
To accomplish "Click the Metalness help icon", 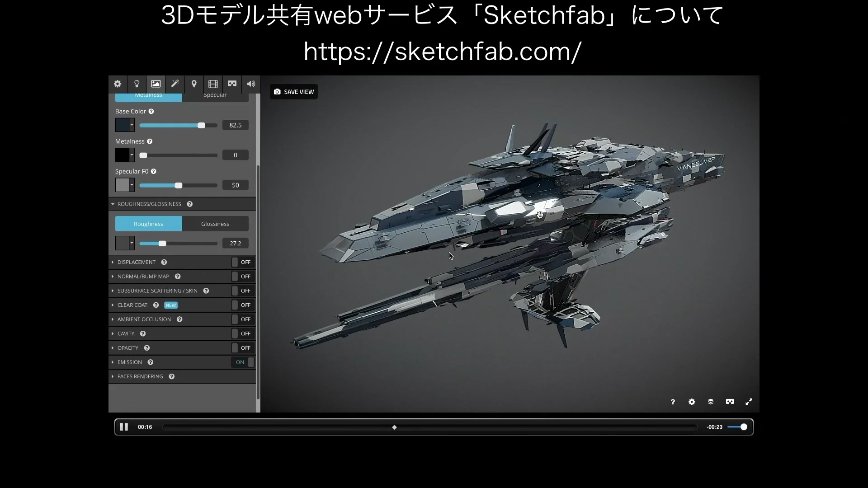I will [x=150, y=141].
